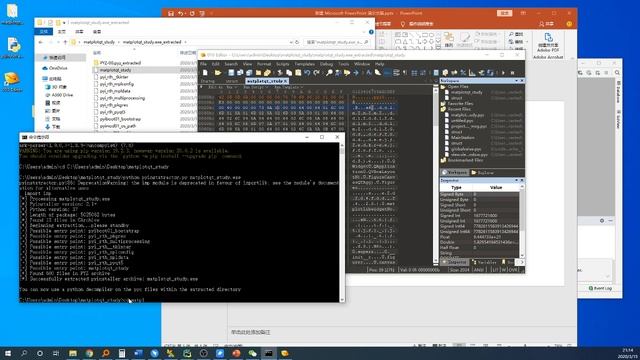The width and height of the screenshot is (640, 360).
Task: Click Explorer search box
Action: pos(337,42)
